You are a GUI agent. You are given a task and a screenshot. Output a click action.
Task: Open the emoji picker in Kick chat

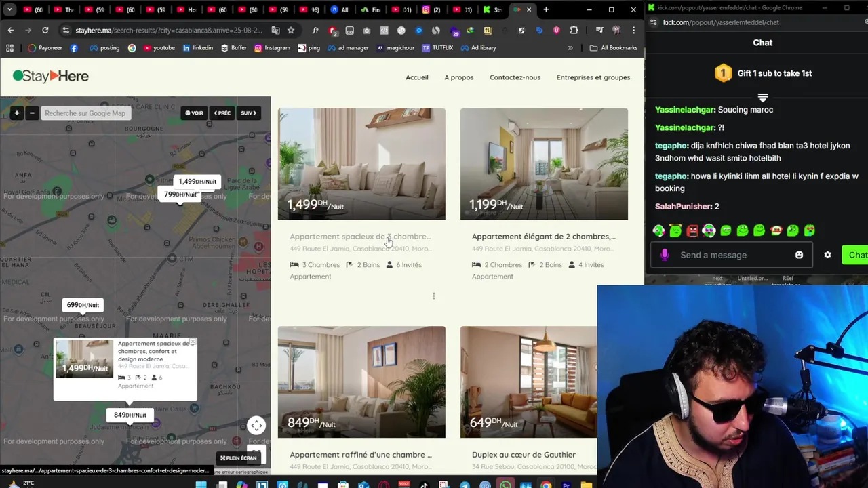point(799,255)
